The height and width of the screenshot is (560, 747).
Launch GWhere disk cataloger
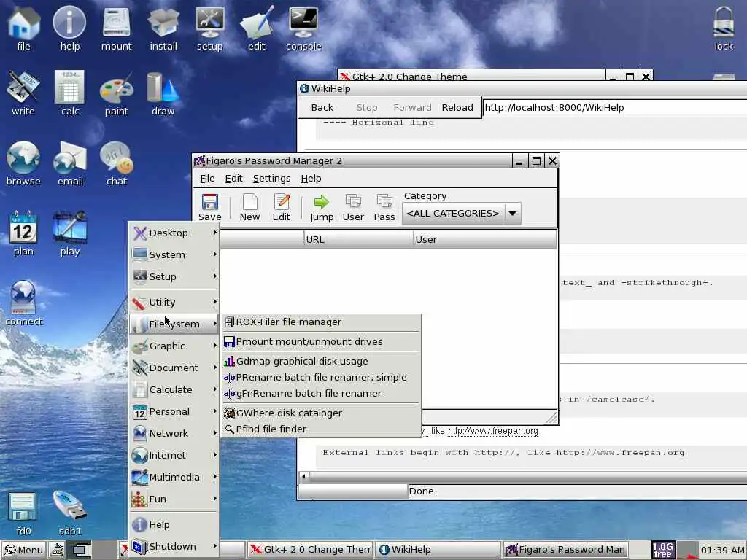(322, 413)
